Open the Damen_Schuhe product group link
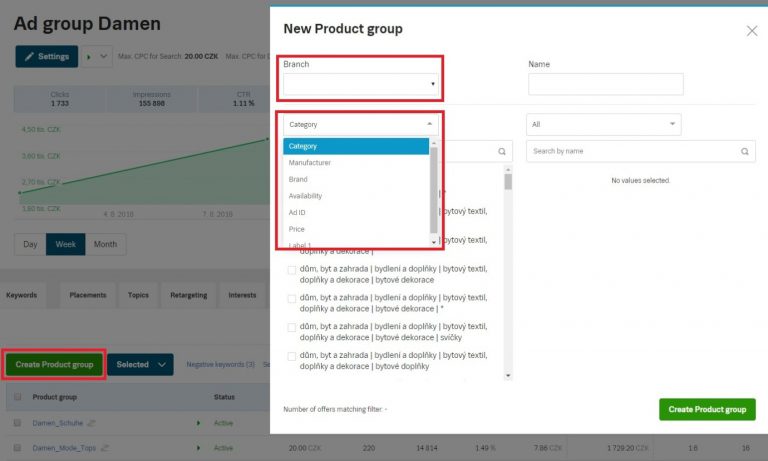Image resolution: width=768 pixels, height=461 pixels. click(x=57, y=423)
